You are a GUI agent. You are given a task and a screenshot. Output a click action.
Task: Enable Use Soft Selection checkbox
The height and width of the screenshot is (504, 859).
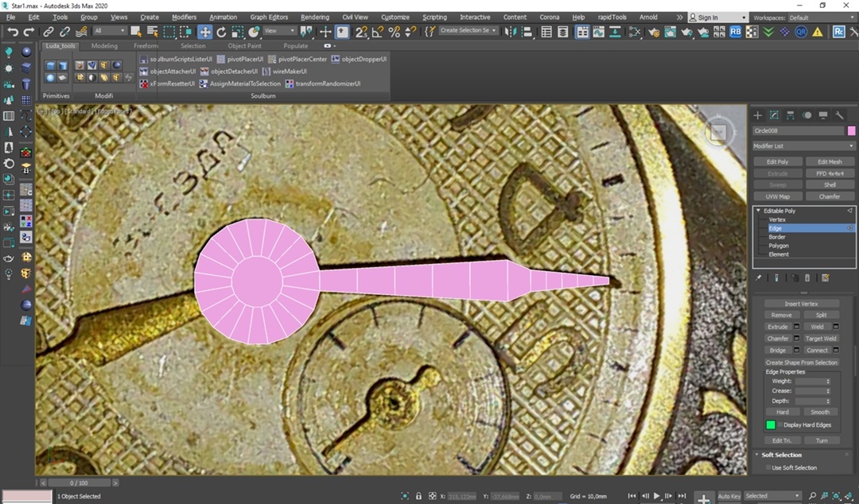[x=768, y=467]
